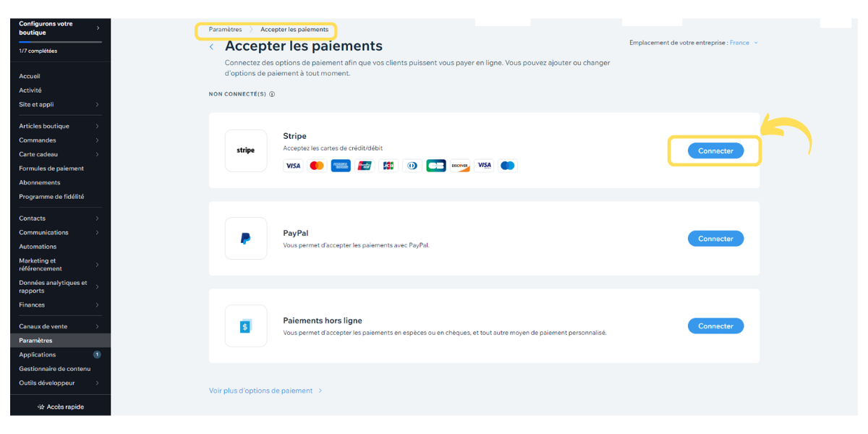Expand Commandes menu
Image resolution: width=868 pixels, height=434 pixels.
click(x=60, y=140)
